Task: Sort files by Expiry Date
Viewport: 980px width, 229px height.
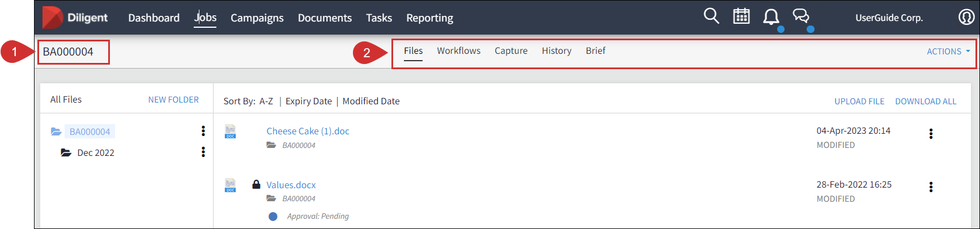Action: click(308, 101)
